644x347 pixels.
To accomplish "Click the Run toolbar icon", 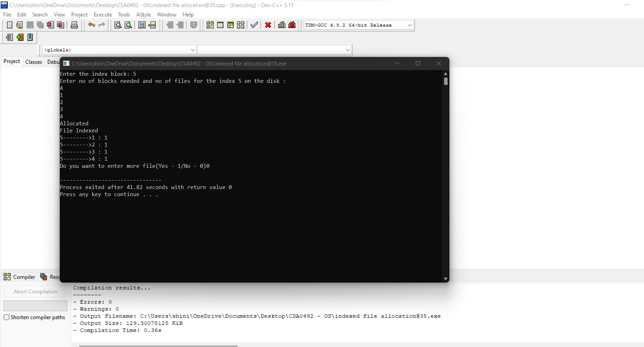I will tap(220, 25).
